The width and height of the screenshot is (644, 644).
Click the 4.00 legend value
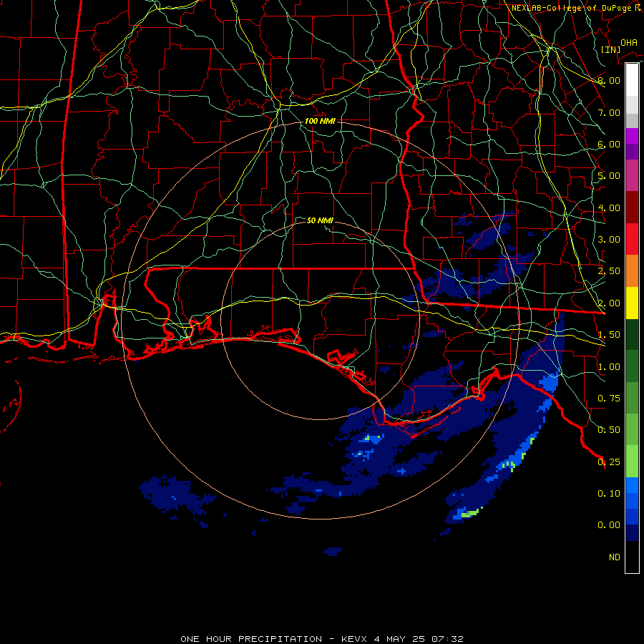click(609, 208)
